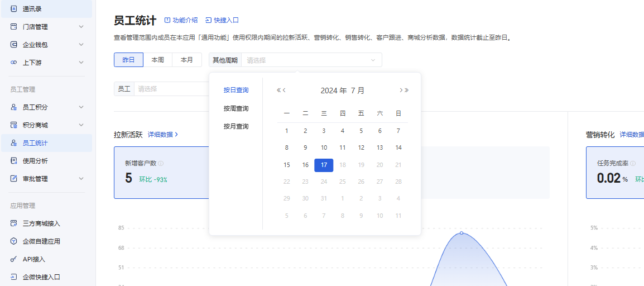Select the 新增客户数 metric card

161,173
